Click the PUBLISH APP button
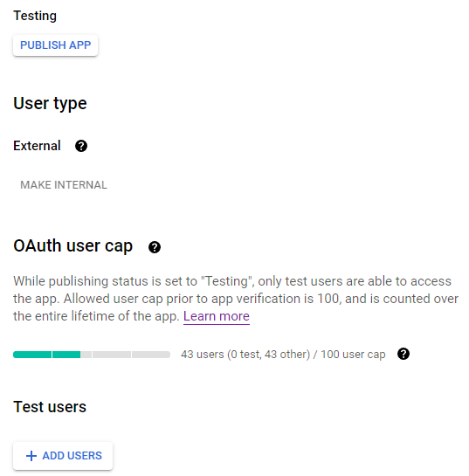 pos(55,45)
